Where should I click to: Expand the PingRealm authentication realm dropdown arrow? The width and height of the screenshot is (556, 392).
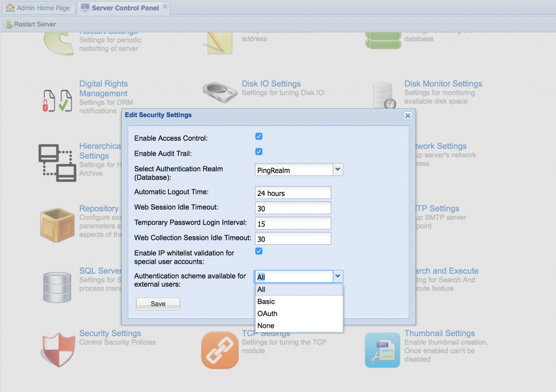[338, 169]
